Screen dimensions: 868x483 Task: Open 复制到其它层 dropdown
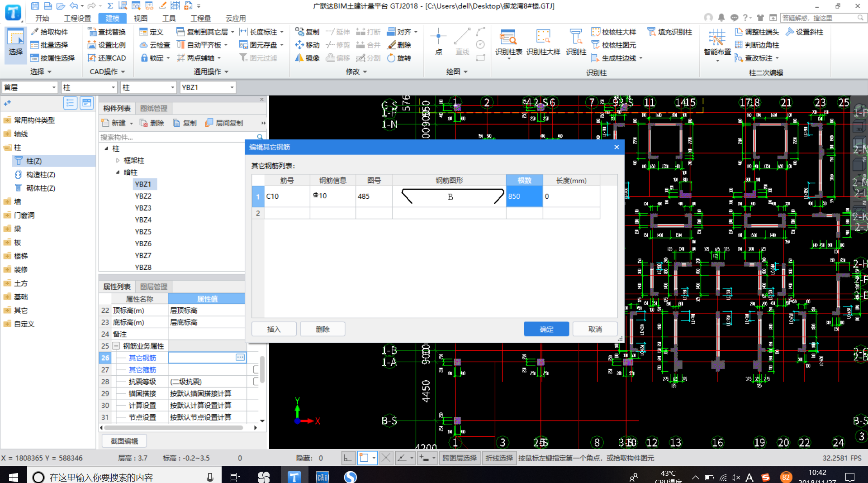232,32
